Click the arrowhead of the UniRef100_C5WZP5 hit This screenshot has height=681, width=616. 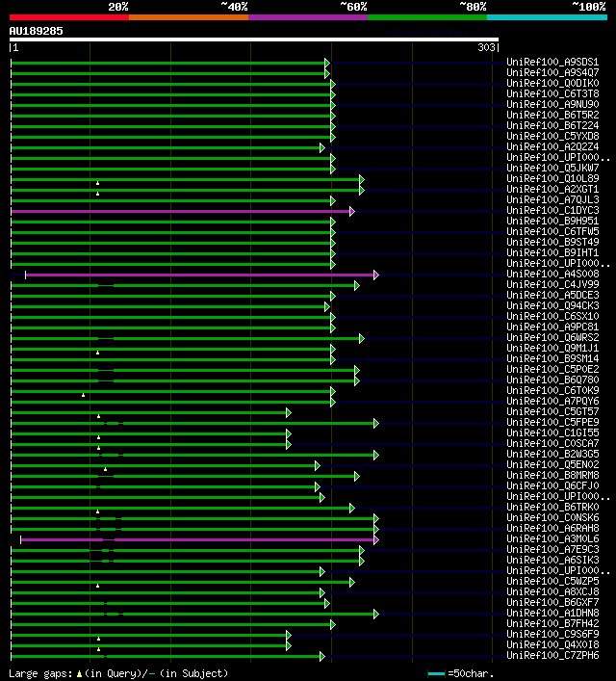point(352,582)
